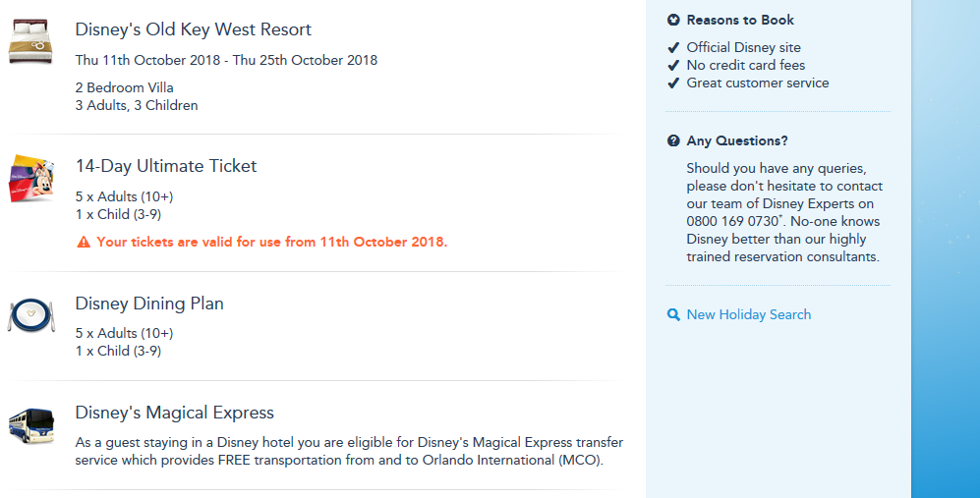Click the Disney's Magical Express heading
Screen dimensions: 980x498
pyautogui.click(x=175, y=413)
